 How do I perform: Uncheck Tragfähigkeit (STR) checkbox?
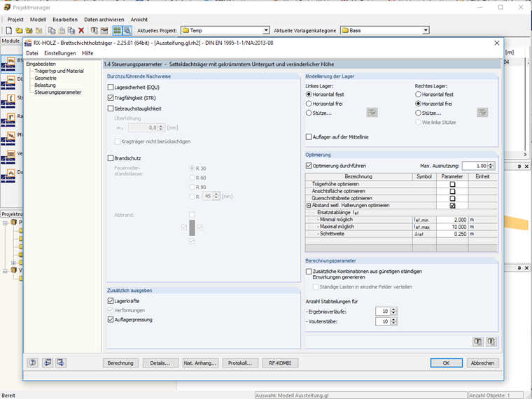tap(111, 98)
